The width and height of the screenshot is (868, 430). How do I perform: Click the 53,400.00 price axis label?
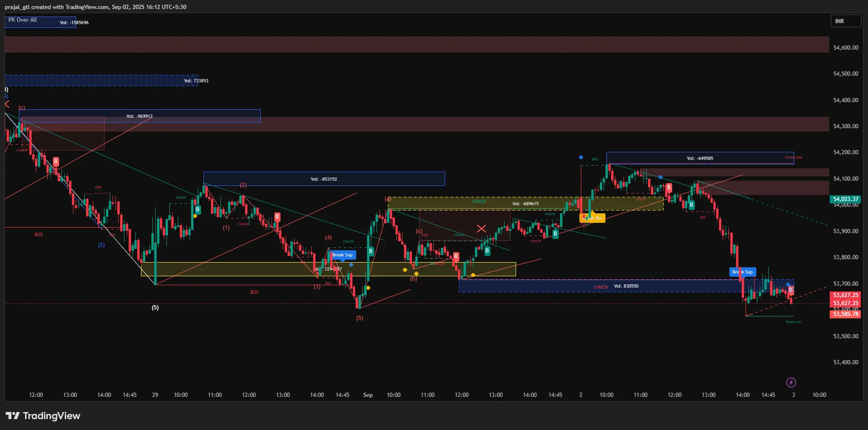pyautogui.click(x=846, y=362)
